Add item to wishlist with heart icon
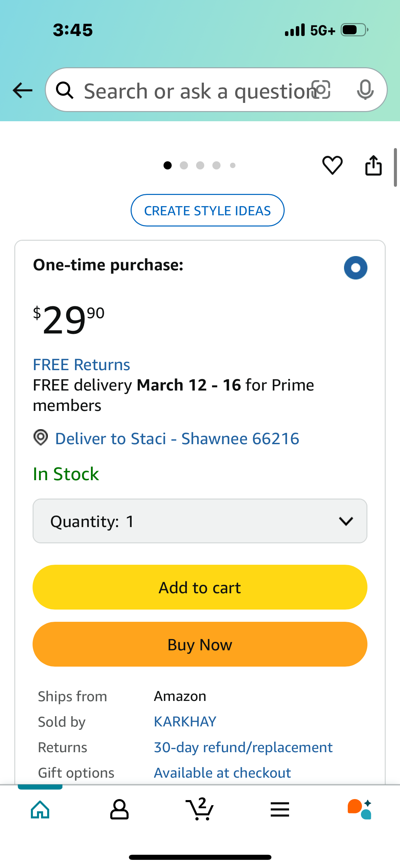This screenshot has height=868, width=400. click(x=332, y=165)
